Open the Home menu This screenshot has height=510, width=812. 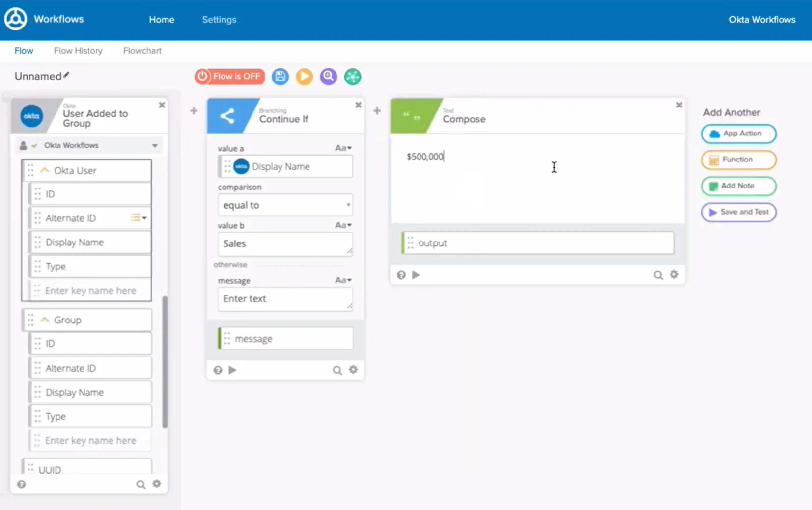coord(162,20)
